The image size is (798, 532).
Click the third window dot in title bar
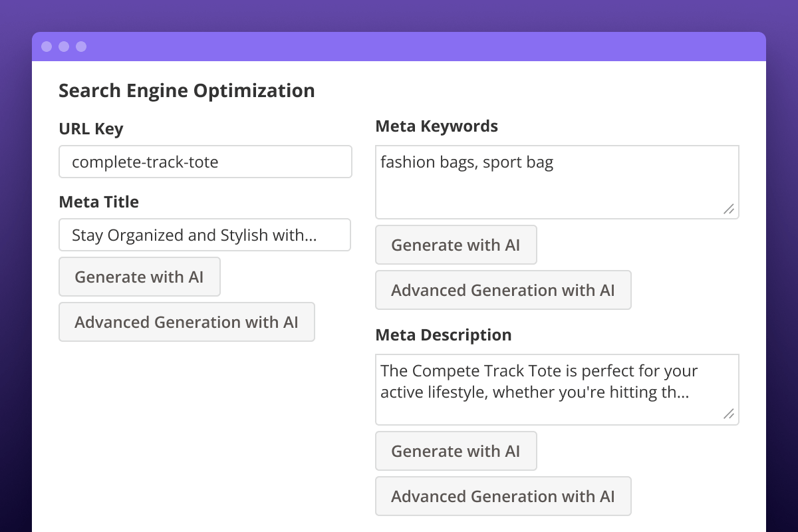point(81,47)
